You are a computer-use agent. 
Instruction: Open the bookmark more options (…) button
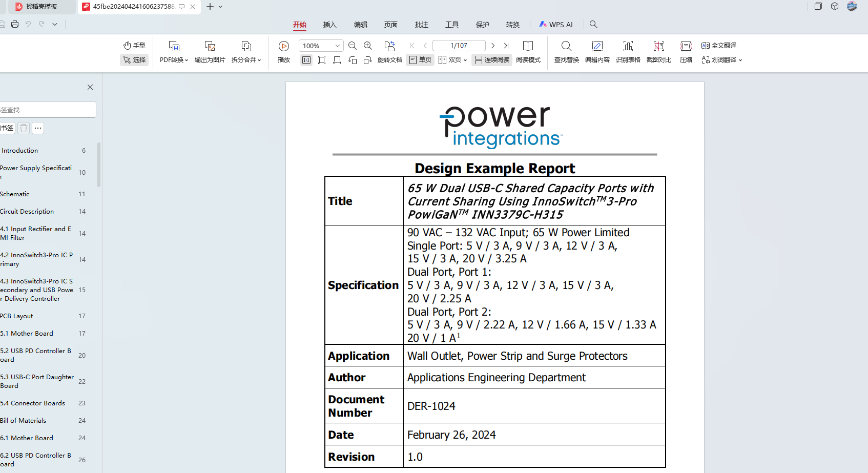[x=38, y=128]
